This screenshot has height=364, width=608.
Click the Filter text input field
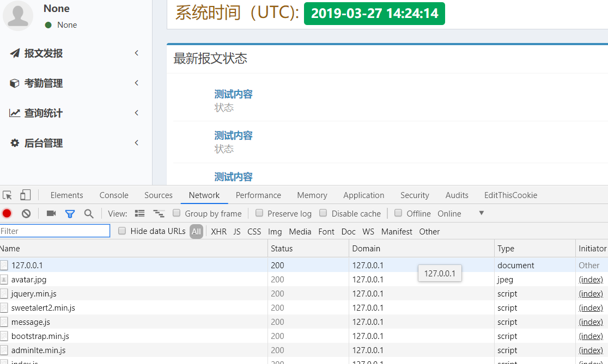point(54,231)
